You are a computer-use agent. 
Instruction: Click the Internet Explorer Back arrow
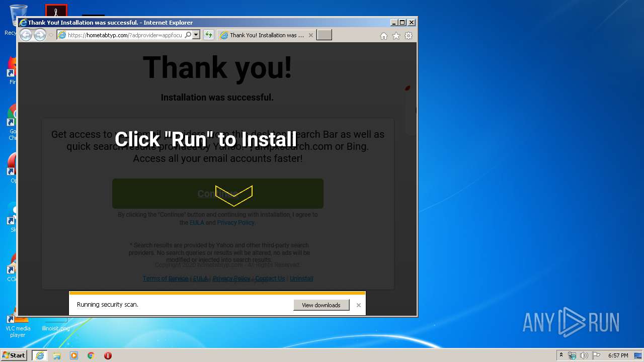click(x=26, y=35)
